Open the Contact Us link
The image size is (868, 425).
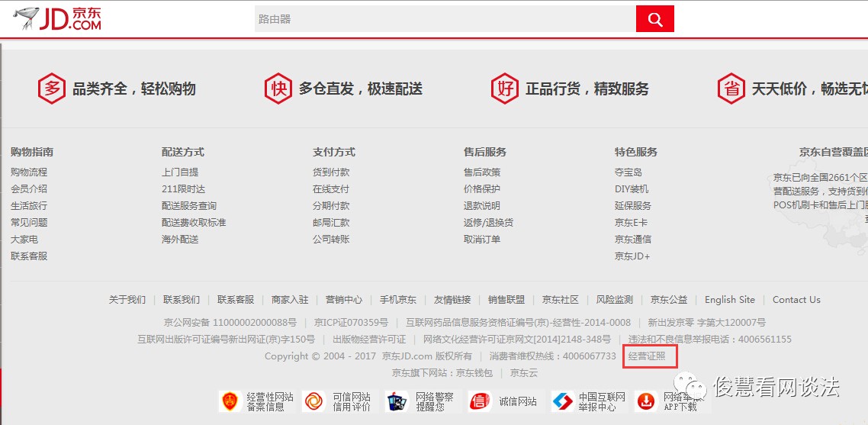pyautogui.click(x=796, y=300)
